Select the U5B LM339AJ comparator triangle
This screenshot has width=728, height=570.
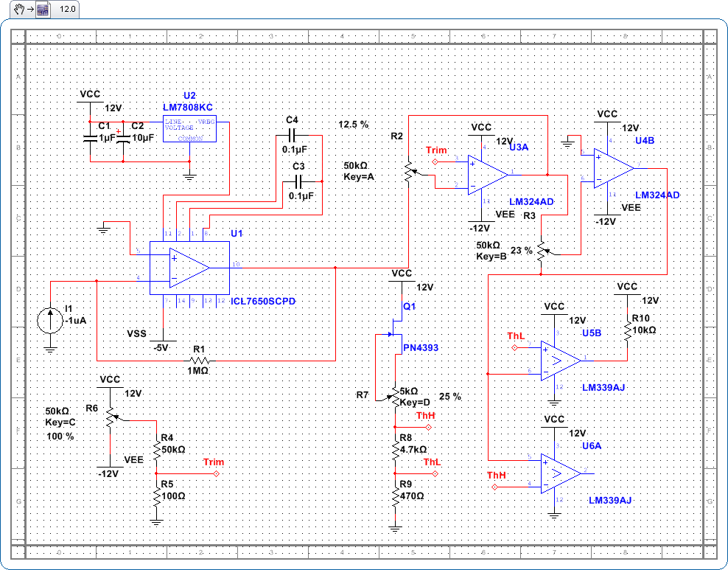[x=561, y=361]
